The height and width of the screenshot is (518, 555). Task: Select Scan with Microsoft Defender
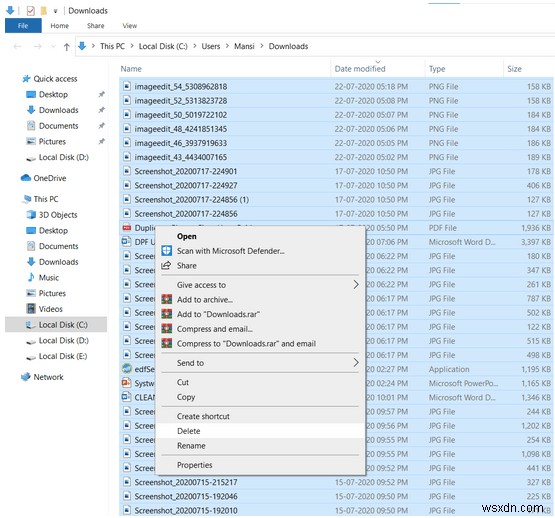tap(260, 251)
